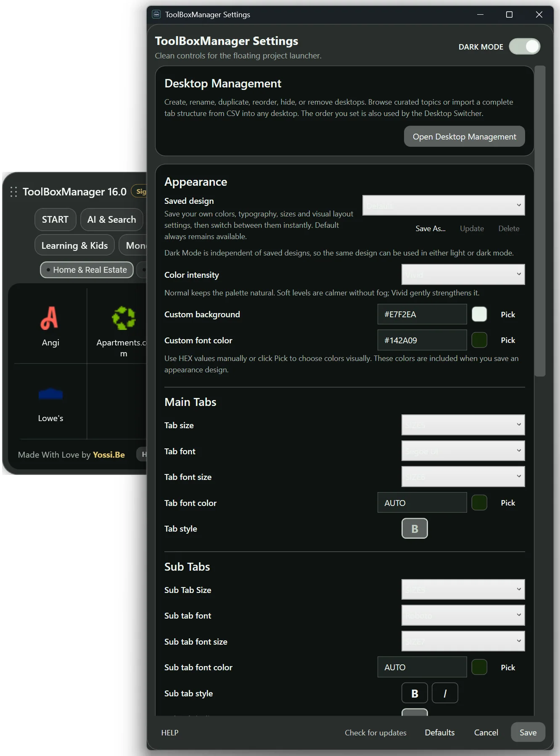Viewport: 560px width, 756px height.
Task: Click the Open Desktop Management button
Action: pyautogui.click(x=464, y=137)
